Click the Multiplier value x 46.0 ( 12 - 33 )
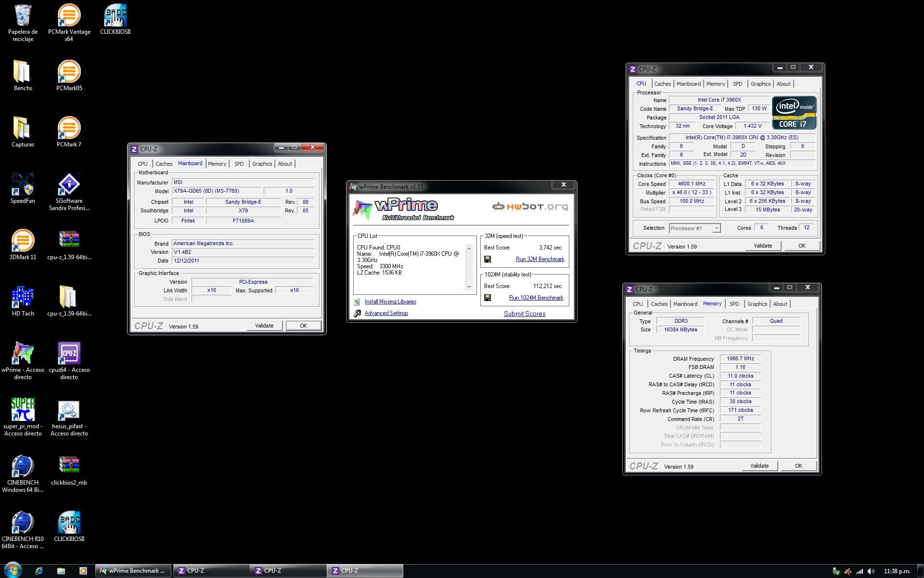This screenshot has width=924, height=578. (x=692, y=192)
